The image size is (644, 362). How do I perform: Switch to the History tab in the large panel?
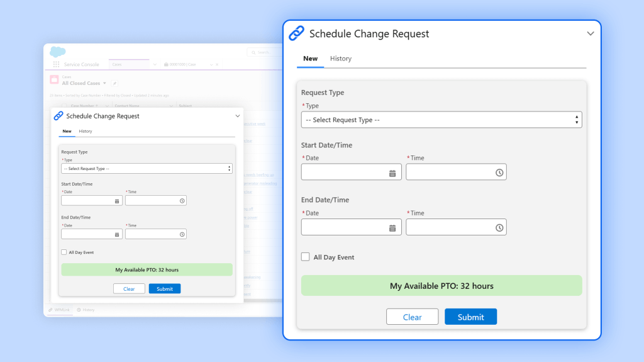(x=341, y=59)
